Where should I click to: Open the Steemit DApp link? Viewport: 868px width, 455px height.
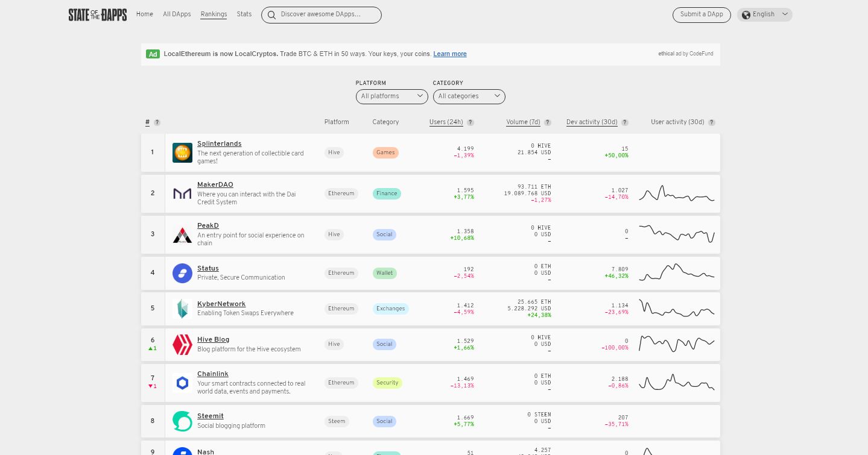pyautogui.click(x=211, y=416)
